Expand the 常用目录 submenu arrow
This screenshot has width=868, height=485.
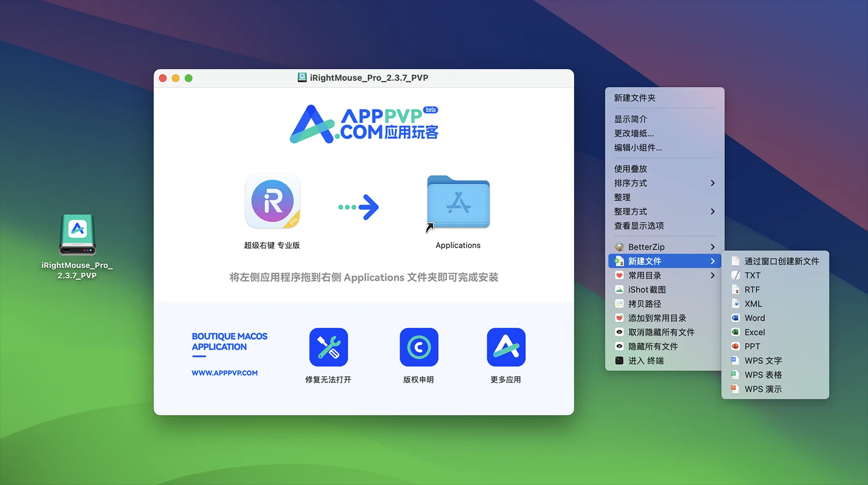[713, 276]
